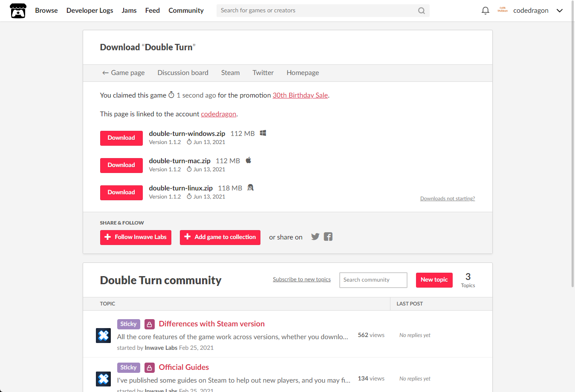Click the page vertical scrollbar
Screen dimensions: 575x392
572,144
